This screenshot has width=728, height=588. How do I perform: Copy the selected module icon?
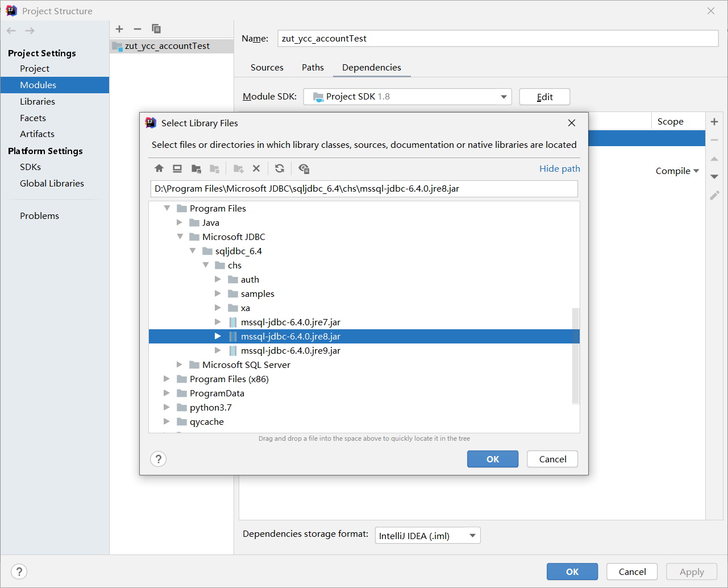(156, 29)
